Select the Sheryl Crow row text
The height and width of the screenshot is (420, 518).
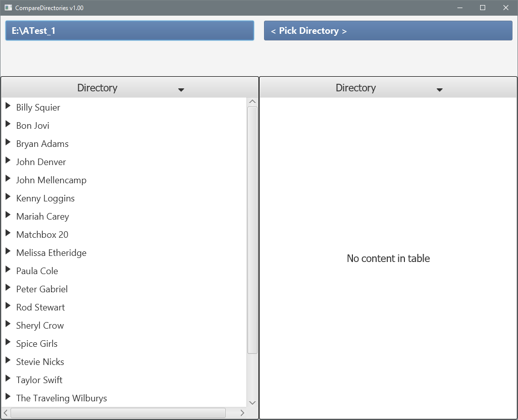40,326
